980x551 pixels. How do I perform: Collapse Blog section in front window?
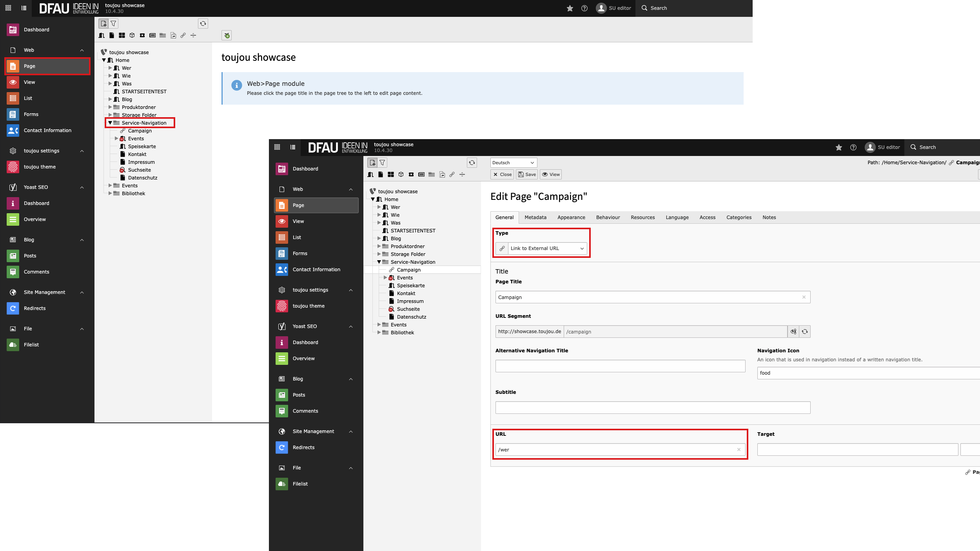tap(351, 379)
